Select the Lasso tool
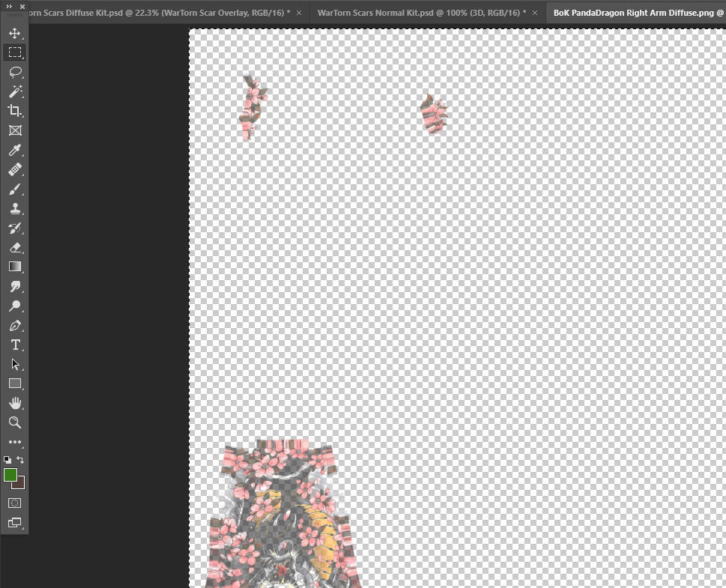Viewport: 726px width, 588px height. [x=15, y=72]
